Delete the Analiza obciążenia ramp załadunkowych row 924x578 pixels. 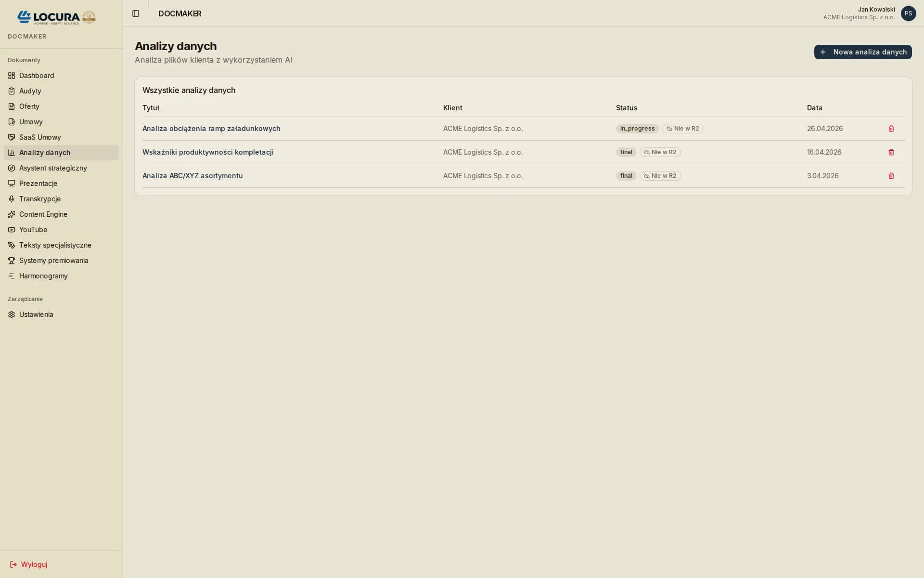click(891, 129)
